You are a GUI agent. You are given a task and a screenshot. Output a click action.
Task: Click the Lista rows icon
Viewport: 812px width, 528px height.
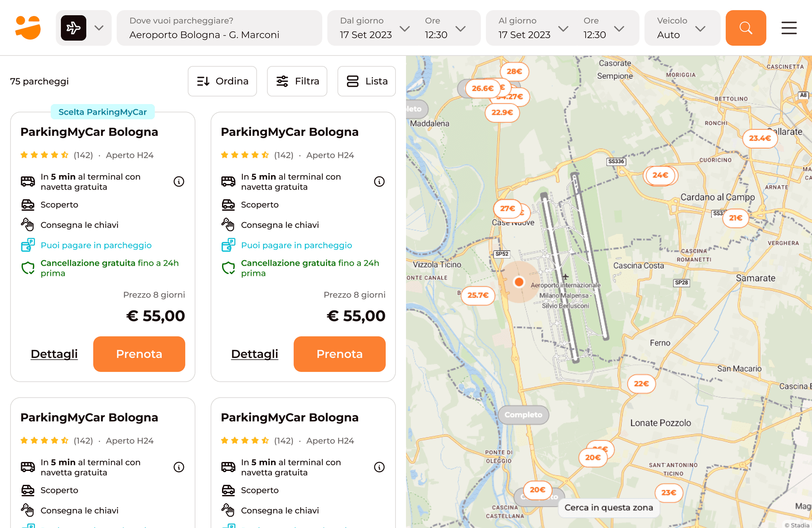coord(353,81)
